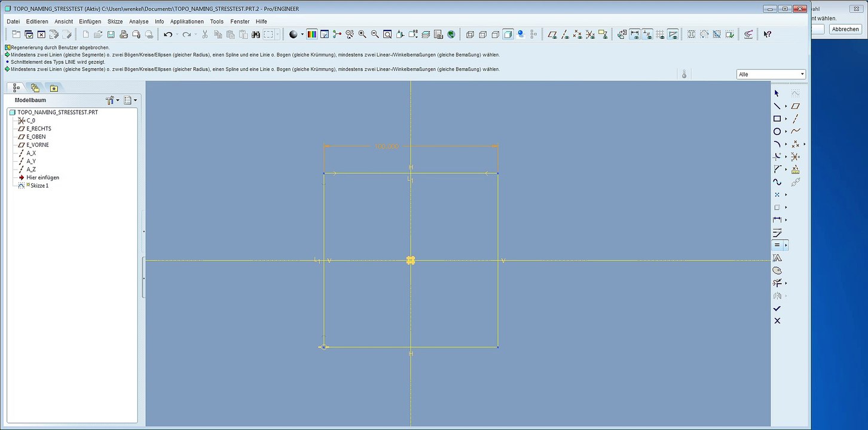Viewport: 868px width, 430px height.
Task: Toggle coordinate systems display
Action: point(590,35)
